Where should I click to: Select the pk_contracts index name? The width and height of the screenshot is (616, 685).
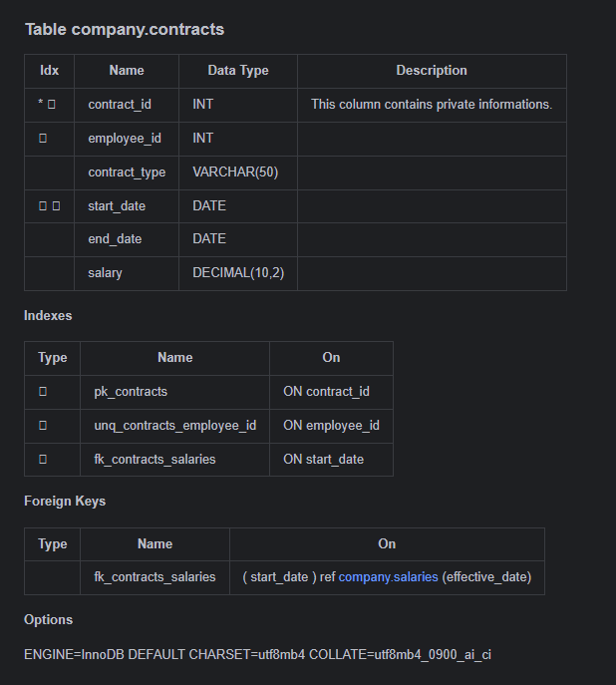click(x=131, y=392)
